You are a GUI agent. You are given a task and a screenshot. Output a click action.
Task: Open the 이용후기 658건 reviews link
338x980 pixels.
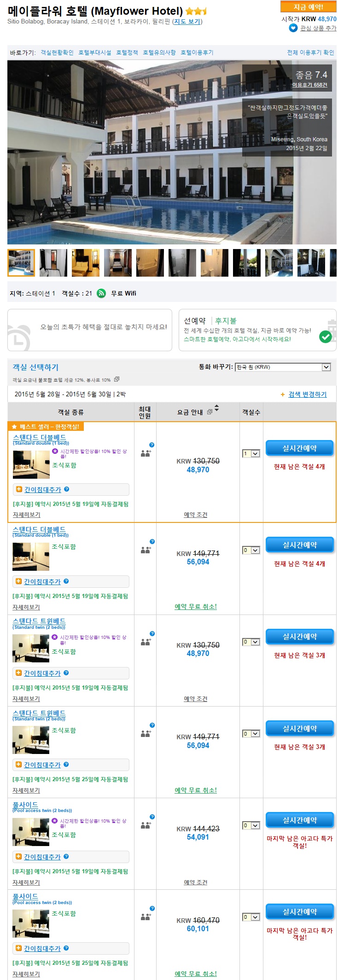310,85
